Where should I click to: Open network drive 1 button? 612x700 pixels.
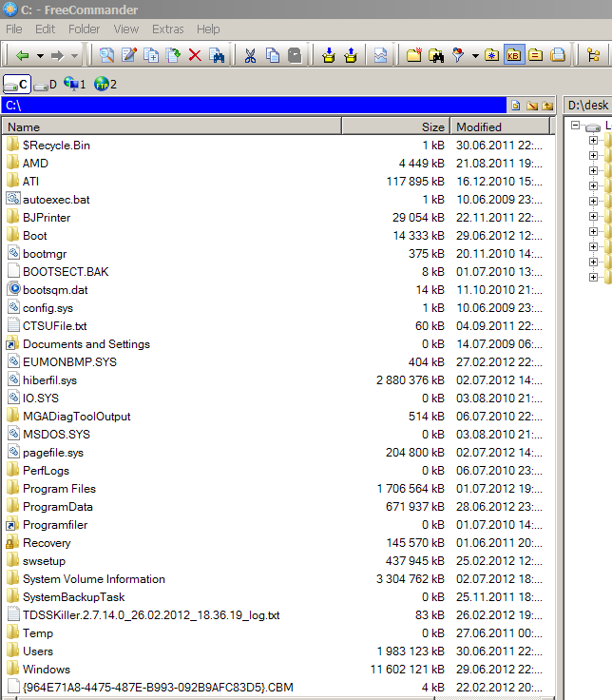74,84
